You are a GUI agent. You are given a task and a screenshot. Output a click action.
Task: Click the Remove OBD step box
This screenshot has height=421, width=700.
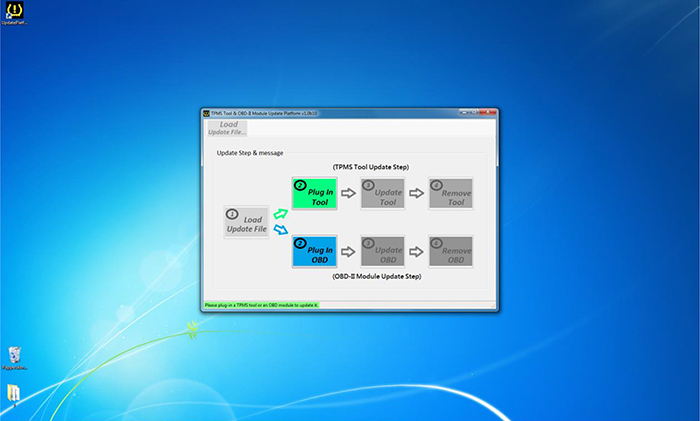click(450, 251)
